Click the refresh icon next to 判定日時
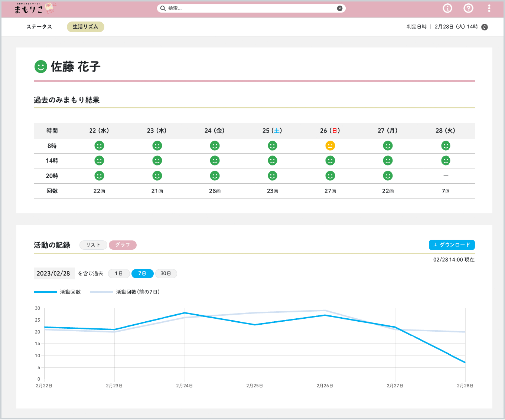The height and width of the screenshot is (420, 505). (x=484, y=27)
